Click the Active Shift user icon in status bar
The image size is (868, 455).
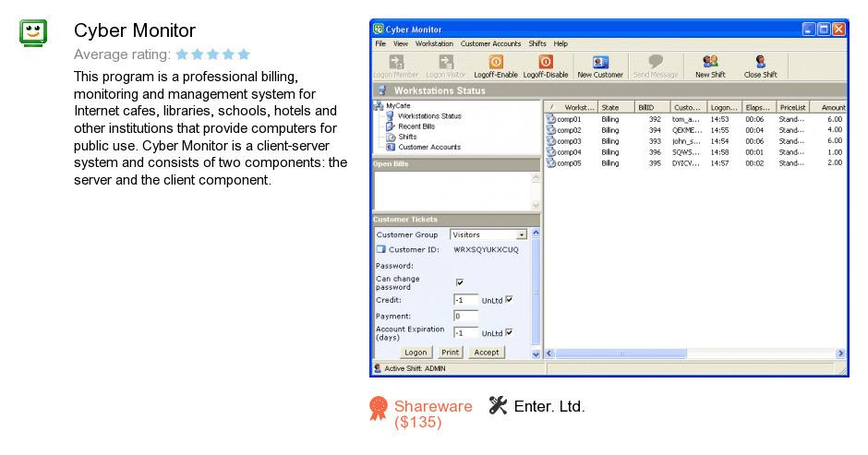(x=378, y=368)
